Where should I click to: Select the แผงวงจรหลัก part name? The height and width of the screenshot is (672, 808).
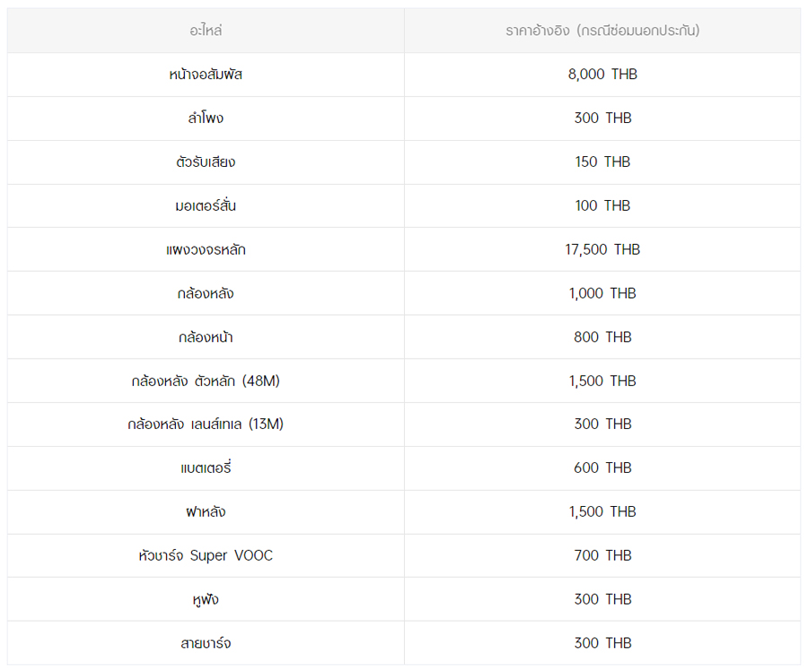click(206, 249)
